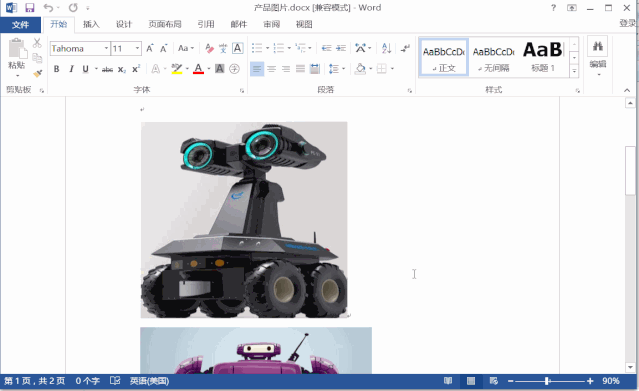Screen dimensions: 639x391
Task: Select the purple robot image
Action: 256,350
